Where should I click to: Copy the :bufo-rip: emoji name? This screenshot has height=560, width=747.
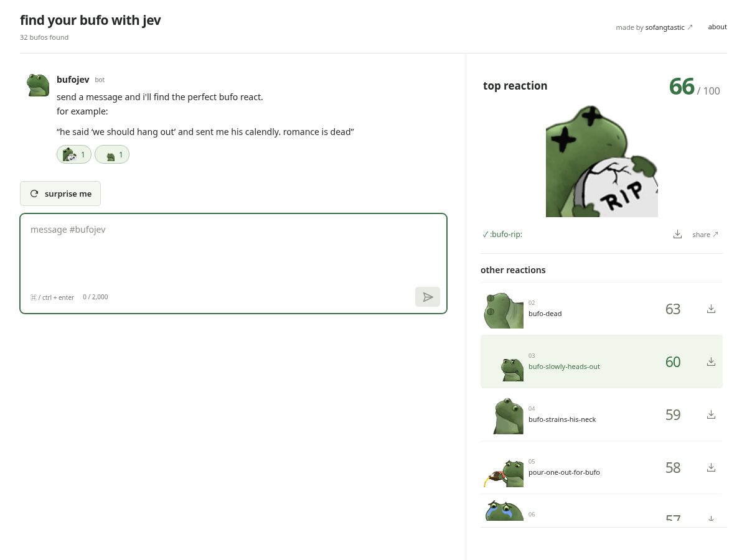coord(502,235)
